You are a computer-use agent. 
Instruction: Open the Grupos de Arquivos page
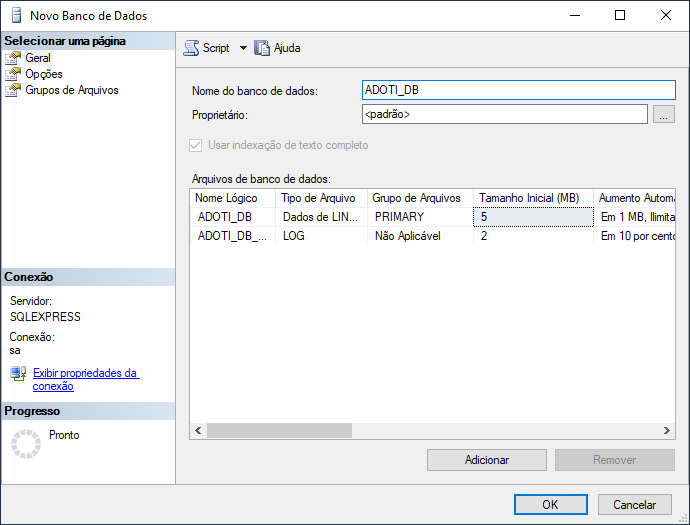coord(71,90)
